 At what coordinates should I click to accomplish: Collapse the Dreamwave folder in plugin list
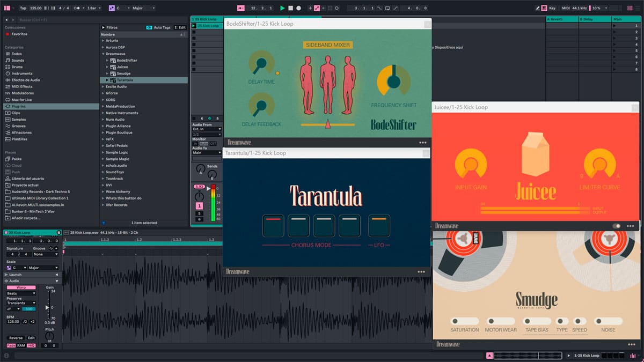click(103, 54)
